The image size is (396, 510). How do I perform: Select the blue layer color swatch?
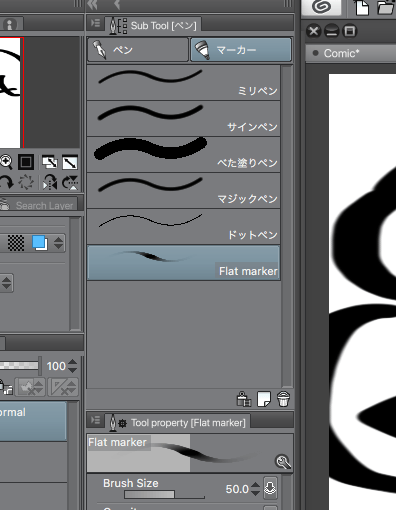39,243
